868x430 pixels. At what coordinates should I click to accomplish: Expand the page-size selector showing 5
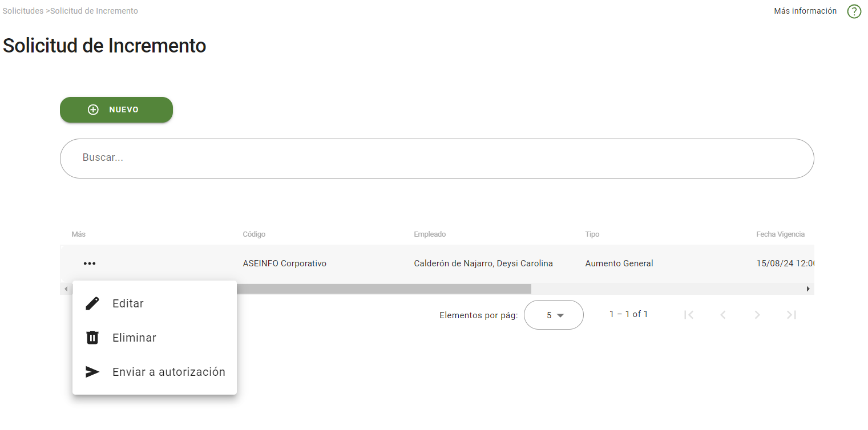point(554,314)
